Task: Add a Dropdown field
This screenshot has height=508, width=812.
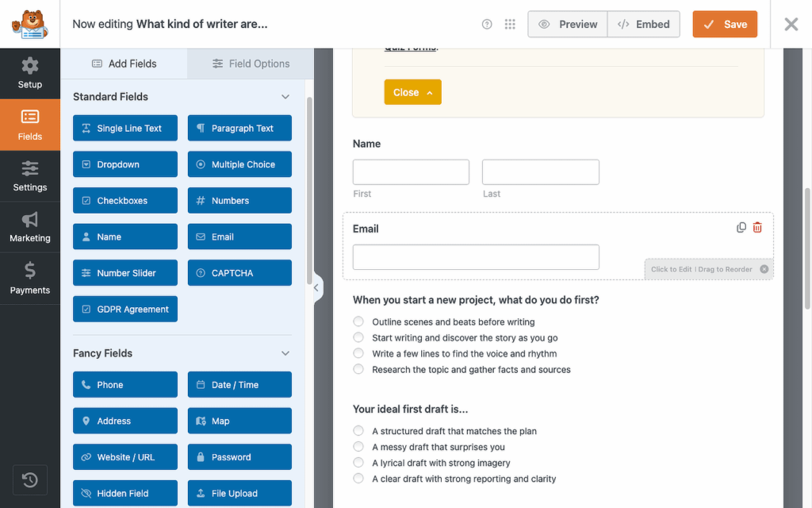Action: pos(125,164)
